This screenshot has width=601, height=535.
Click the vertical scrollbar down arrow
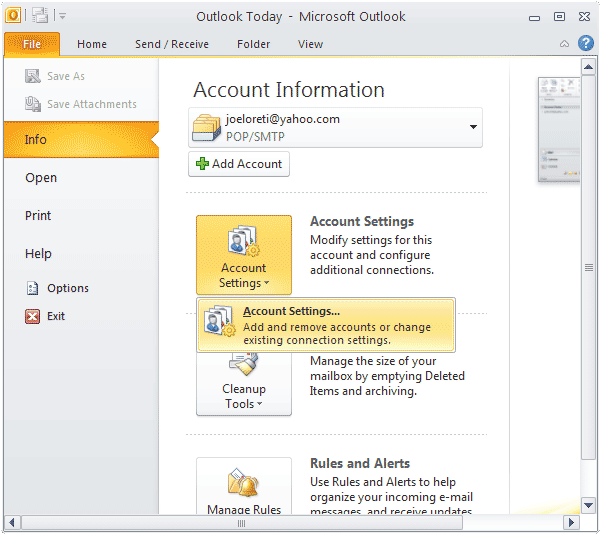click(590, 505)
